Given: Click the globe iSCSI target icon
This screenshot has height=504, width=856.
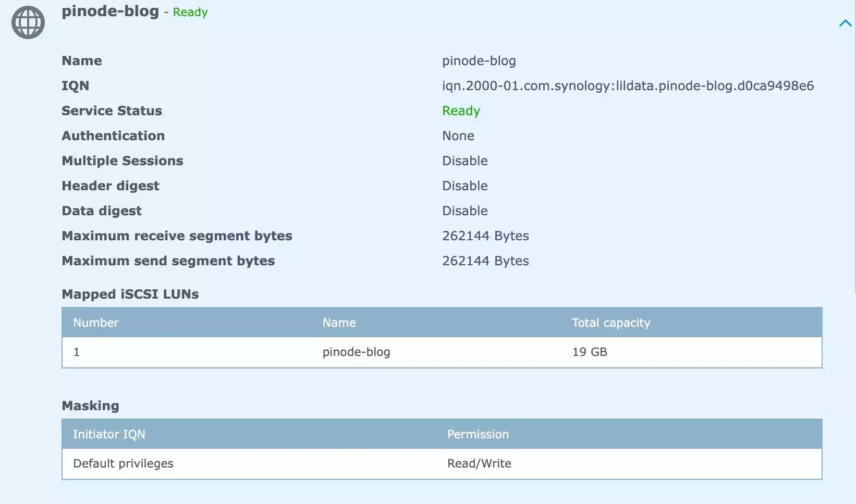Looking at the screenshot, I should click(28, 22).
